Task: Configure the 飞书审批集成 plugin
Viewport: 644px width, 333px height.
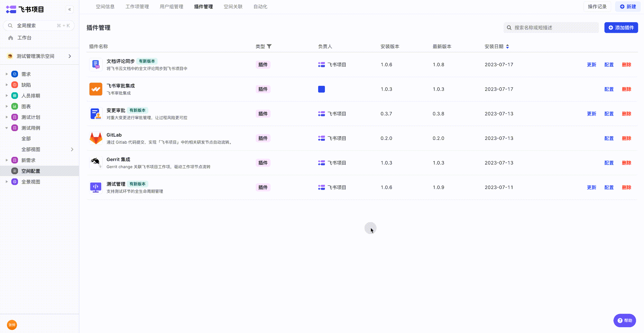Action: coord(609,89)
